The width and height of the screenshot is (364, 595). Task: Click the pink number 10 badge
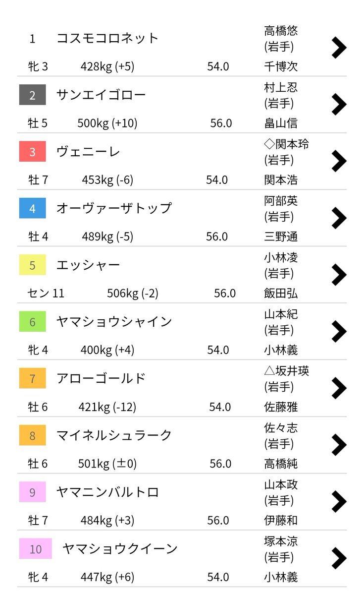pos(36,549)
